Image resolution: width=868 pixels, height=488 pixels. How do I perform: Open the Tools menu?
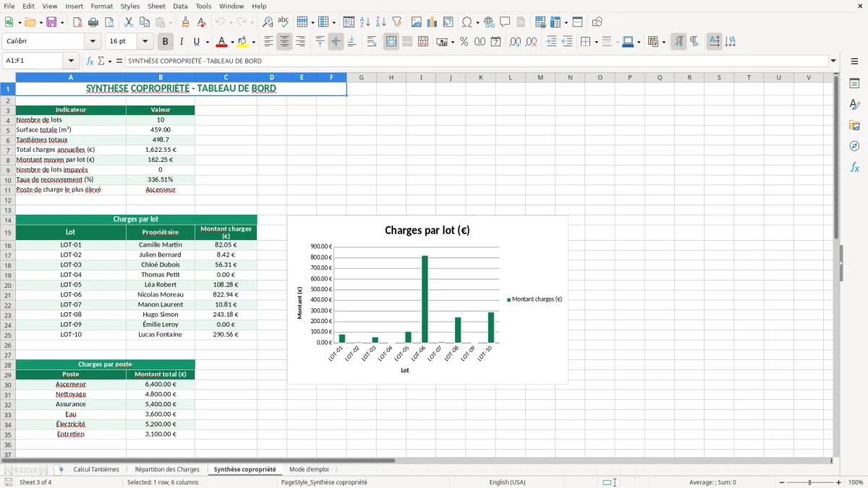pos(203,6)
